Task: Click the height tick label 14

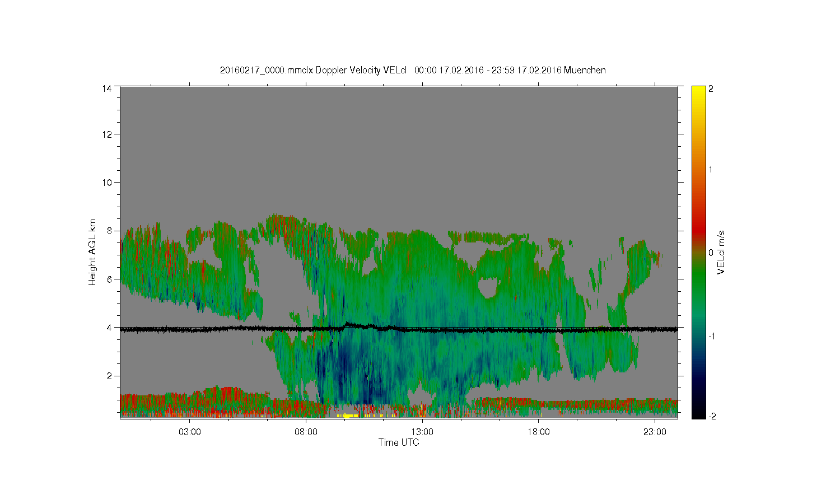Action: click(107, 88)
